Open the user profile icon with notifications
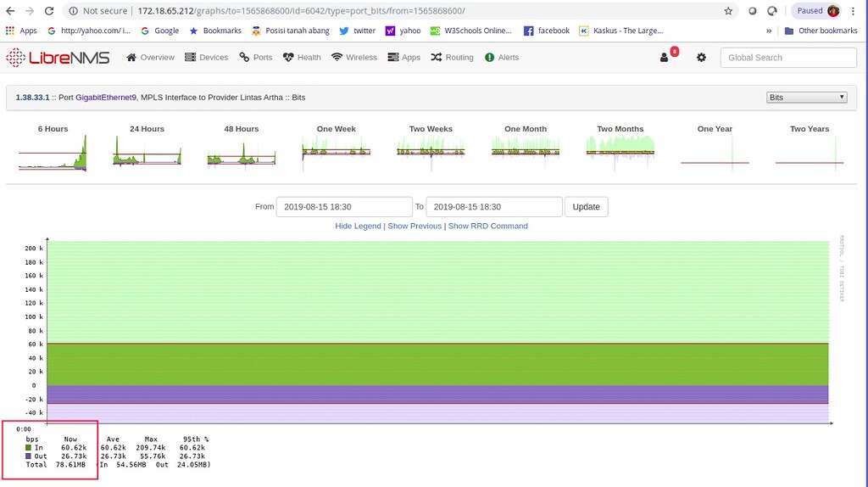The height and width of the screenshot is (487, 868). tap(665, 58)
